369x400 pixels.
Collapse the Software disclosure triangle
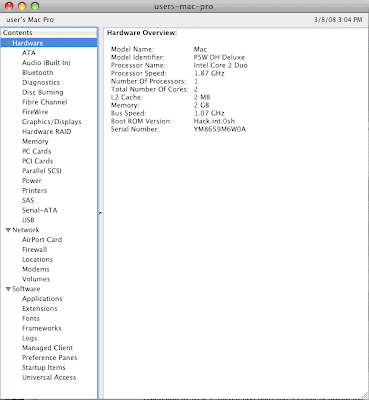point(8,289)
